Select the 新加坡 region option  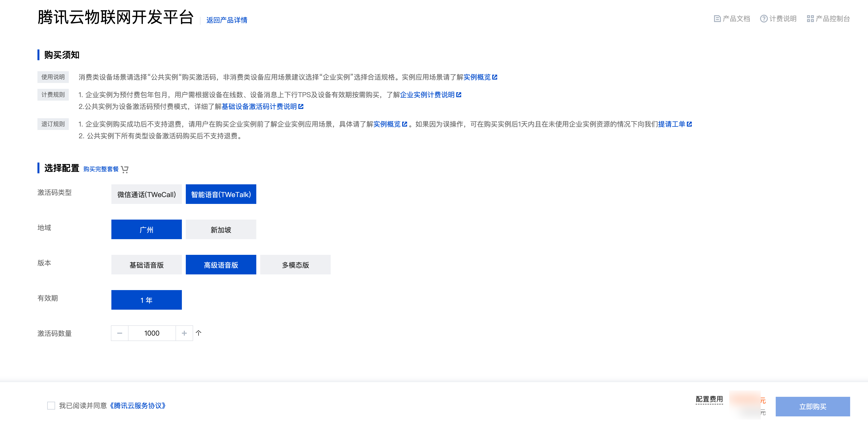coord(221,230)
